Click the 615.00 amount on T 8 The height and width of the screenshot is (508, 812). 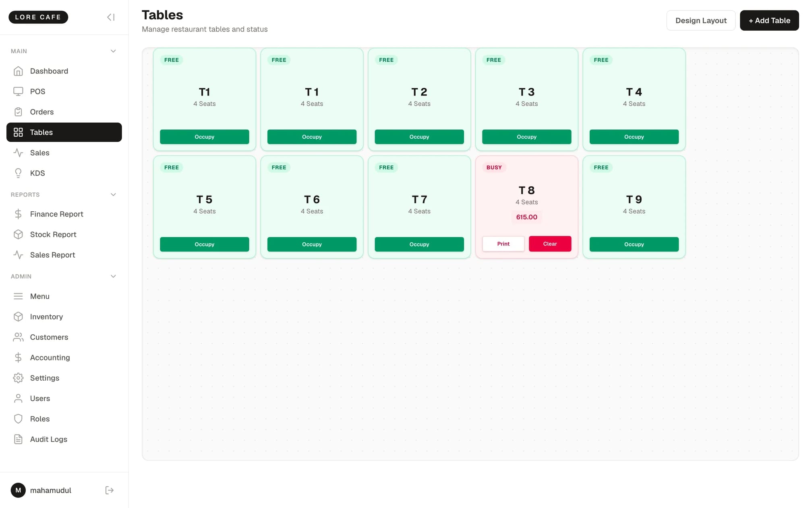point(526,217)
